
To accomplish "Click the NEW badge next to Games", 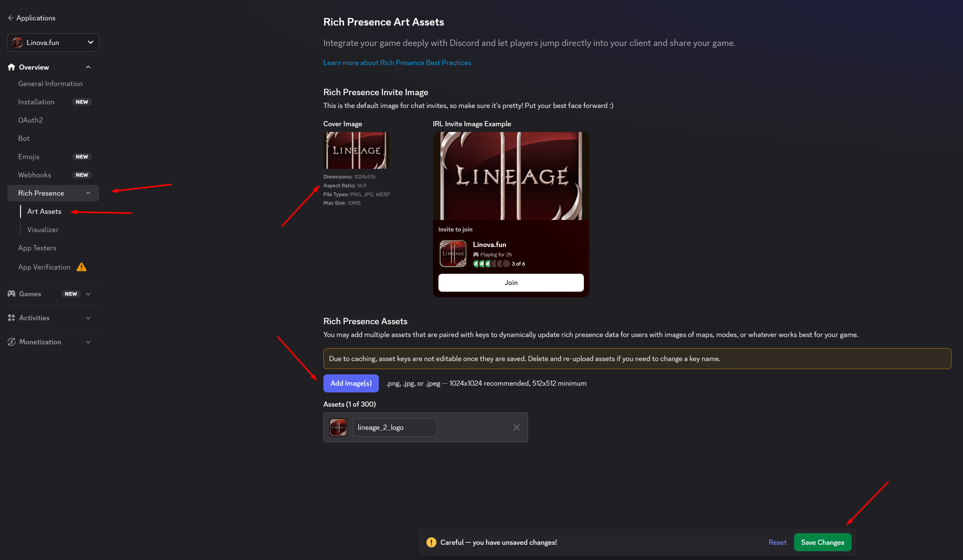I will tap(71, 294).
